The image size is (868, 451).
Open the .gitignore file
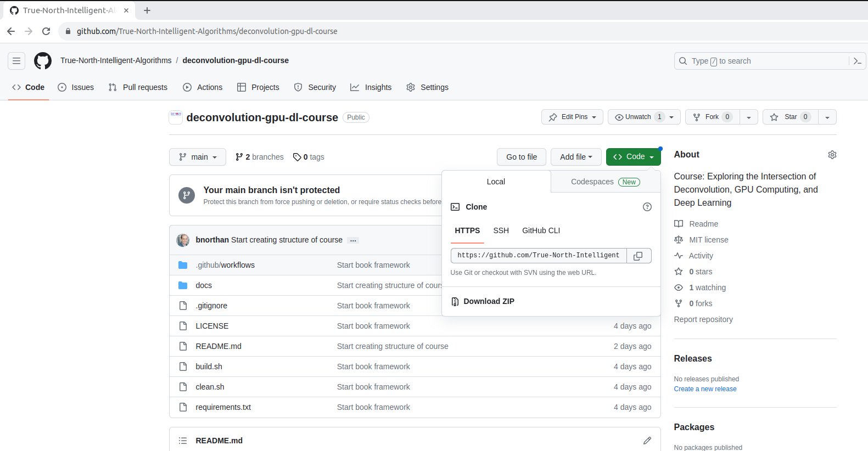pyautogui.click(x=211, y=306)
